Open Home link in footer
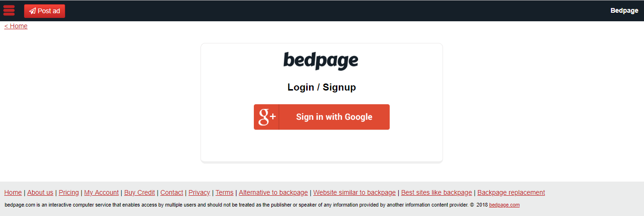 click(x=13, y=192)
